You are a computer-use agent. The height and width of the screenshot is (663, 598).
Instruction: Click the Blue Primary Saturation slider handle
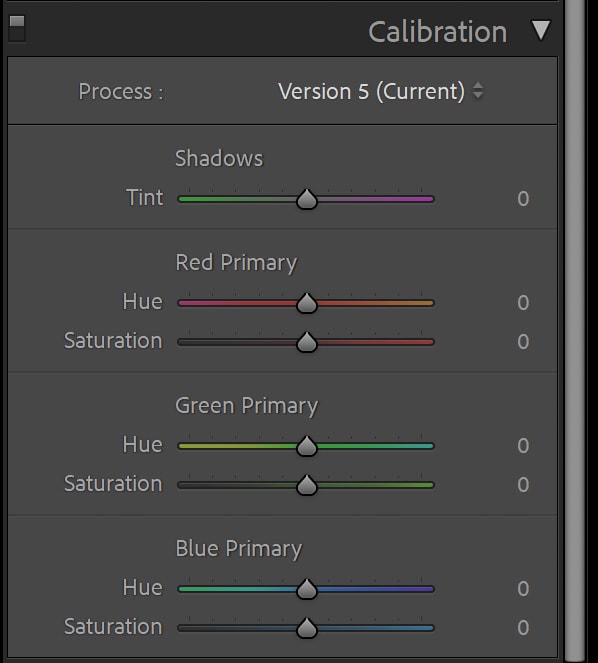[x=307, y=628]
